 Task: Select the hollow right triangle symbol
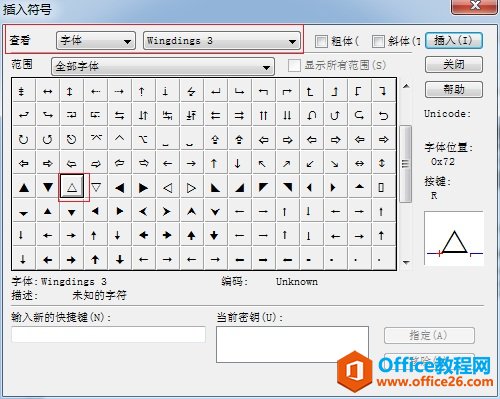[191, 188]
